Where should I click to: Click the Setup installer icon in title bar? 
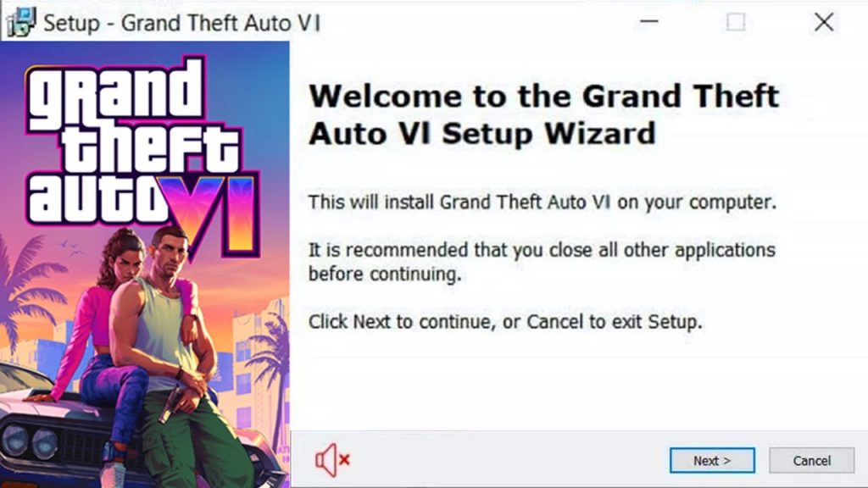[21, 22]
